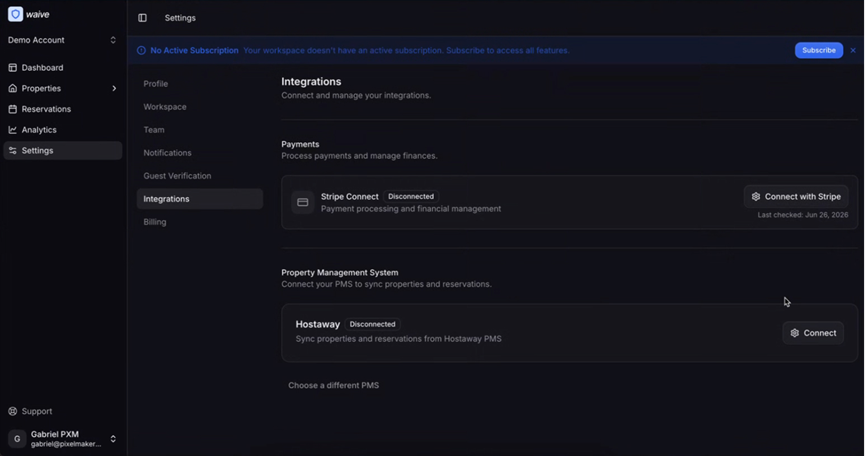Click the Subscribe button

tap(819, 50)
